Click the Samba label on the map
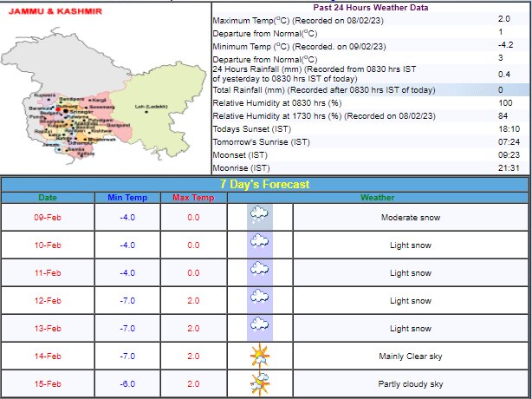The image size is (532, 399). coord(76,149)
